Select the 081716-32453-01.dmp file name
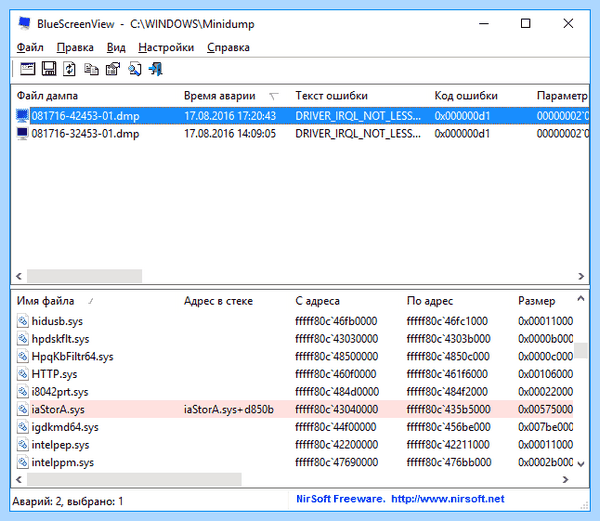 tap(85, 134)
